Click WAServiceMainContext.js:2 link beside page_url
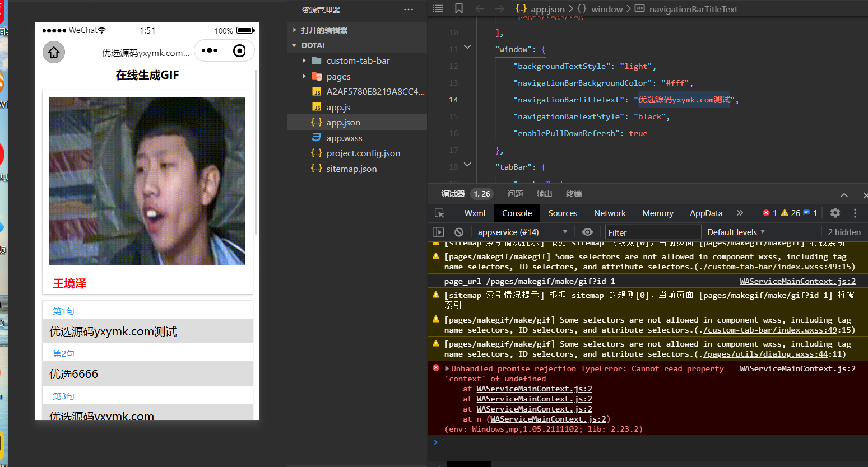The image size is (868, 467). click(797, 281)
